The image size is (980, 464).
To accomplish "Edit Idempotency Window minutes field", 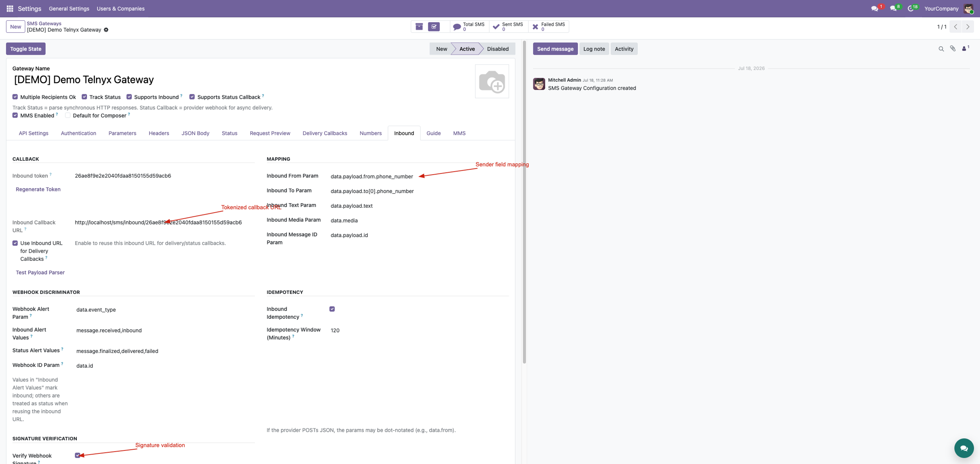I will 419,331.
